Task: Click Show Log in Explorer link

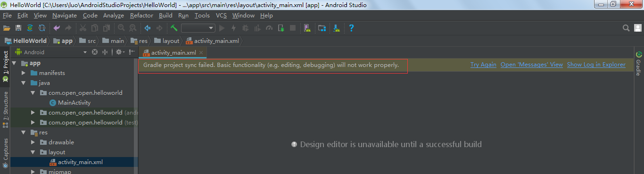Action: (x=596, y=65)
